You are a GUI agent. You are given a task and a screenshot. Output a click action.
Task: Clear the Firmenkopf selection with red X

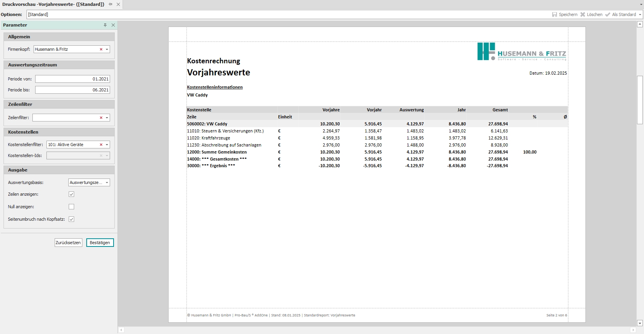(101, 50)
